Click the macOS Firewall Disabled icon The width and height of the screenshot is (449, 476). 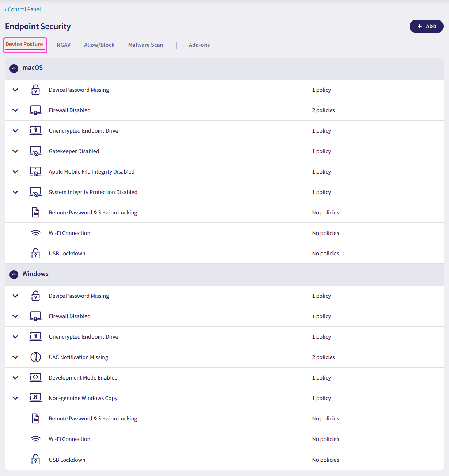pyautogui.click(x=35, y=110)
